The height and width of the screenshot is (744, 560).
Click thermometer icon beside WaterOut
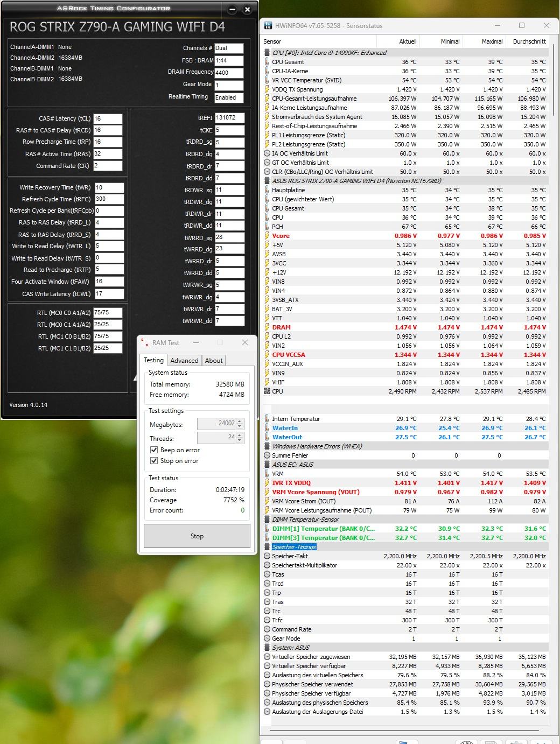click(x=267, y=437)
